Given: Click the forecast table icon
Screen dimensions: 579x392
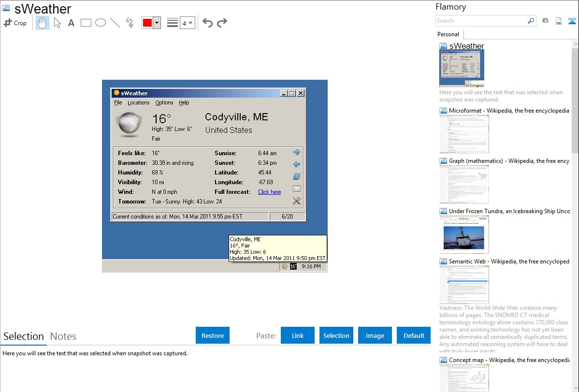Looking at the screenshot, I should click(x=297, y=189).
